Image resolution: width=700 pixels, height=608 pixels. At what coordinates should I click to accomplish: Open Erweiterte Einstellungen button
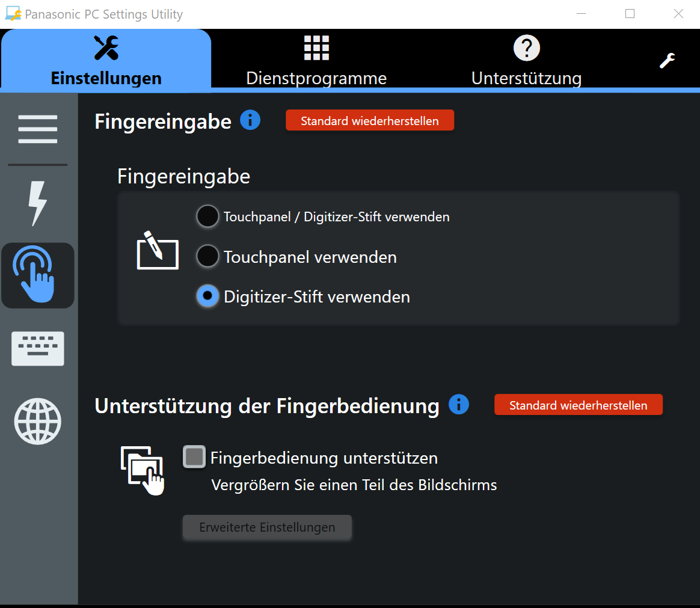click(267, 527)
